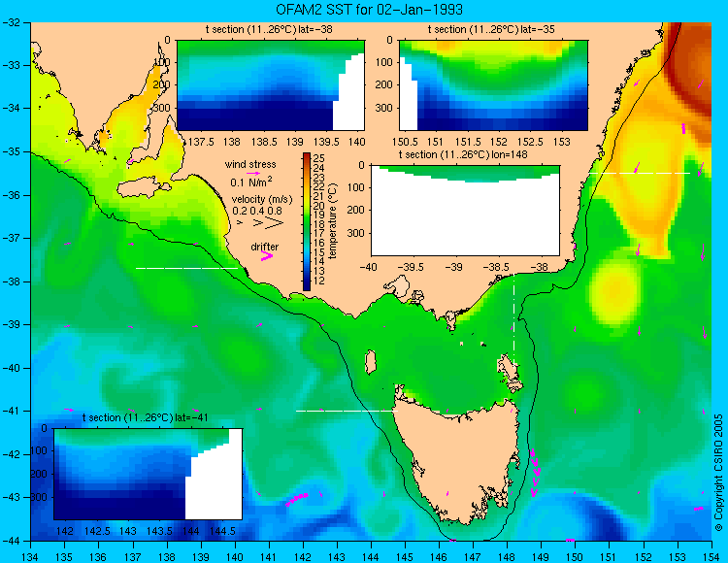Click the latitude -32 label on the left axis
The height and width of the screenshot is (563, 728).
(x=11, y=22)
